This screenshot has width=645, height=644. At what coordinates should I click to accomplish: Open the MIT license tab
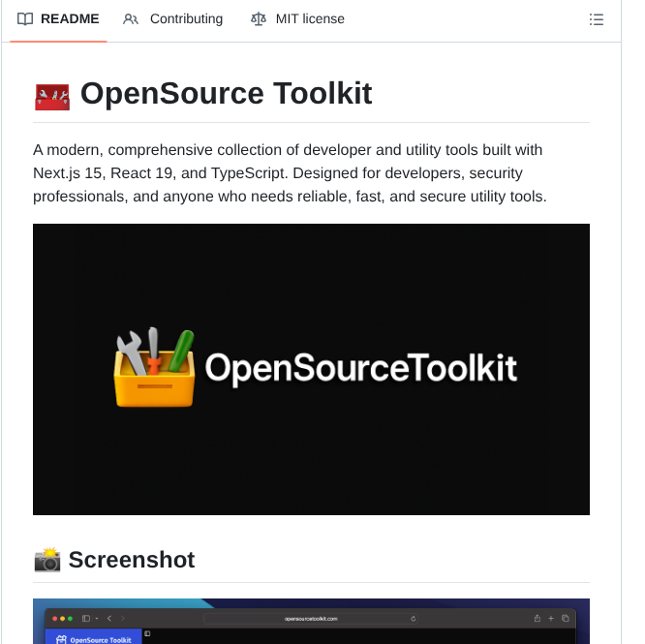[298, 19]
